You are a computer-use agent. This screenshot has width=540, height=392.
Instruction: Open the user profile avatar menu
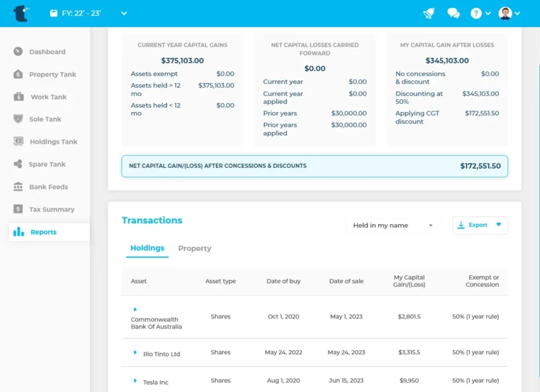pos(506,13)
